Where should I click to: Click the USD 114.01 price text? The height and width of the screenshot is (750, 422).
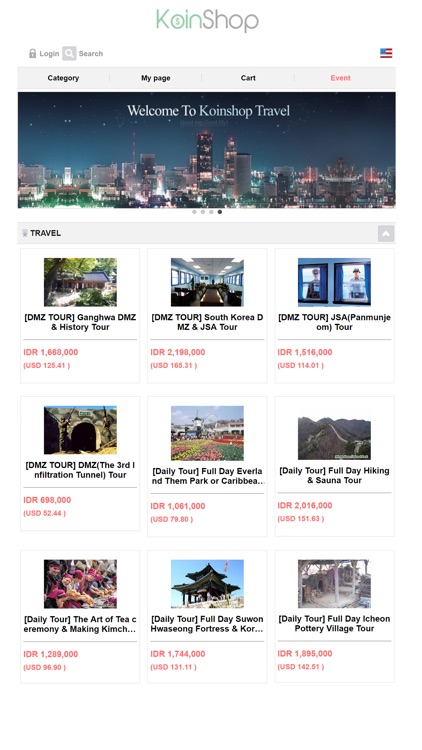[x=300, y=365]
